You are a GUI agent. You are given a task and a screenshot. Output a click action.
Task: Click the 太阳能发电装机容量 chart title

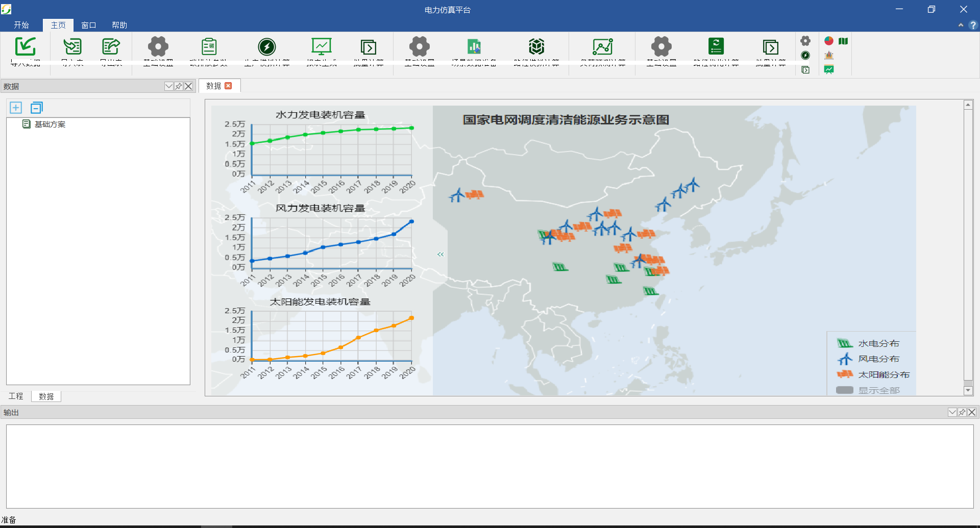point(320,301)
